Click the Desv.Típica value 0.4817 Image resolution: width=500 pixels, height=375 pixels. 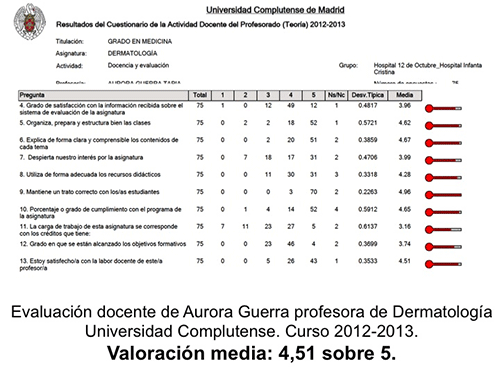368,105
